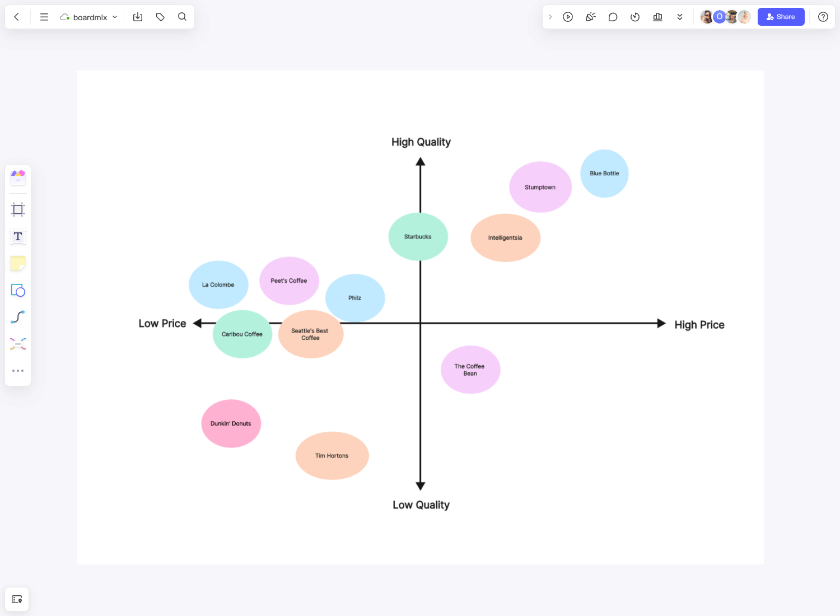Select the Intelligentsia bubble
This screenshot has height=616, width=840.
pyautogui.click(x=505, y=237)
